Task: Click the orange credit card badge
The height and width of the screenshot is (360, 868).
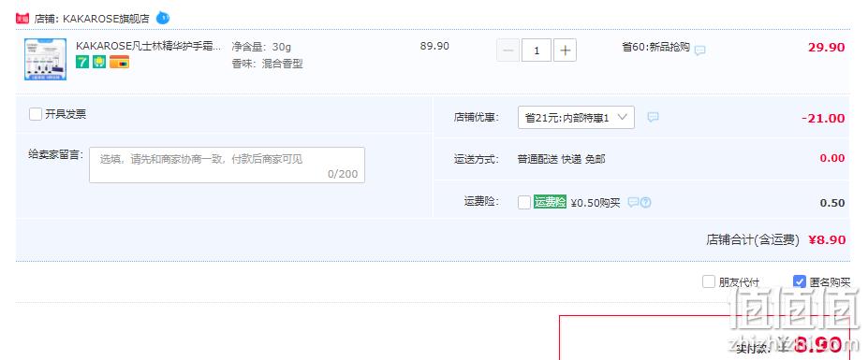Action: point(119,62)
